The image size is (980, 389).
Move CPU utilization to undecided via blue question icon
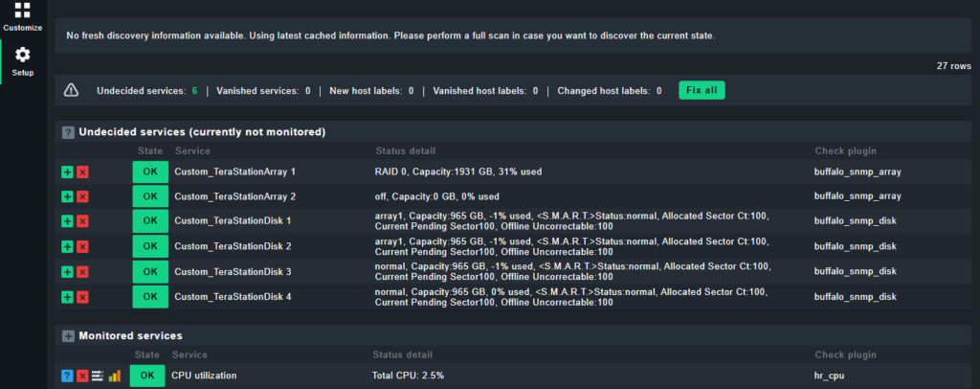(68, 376)
